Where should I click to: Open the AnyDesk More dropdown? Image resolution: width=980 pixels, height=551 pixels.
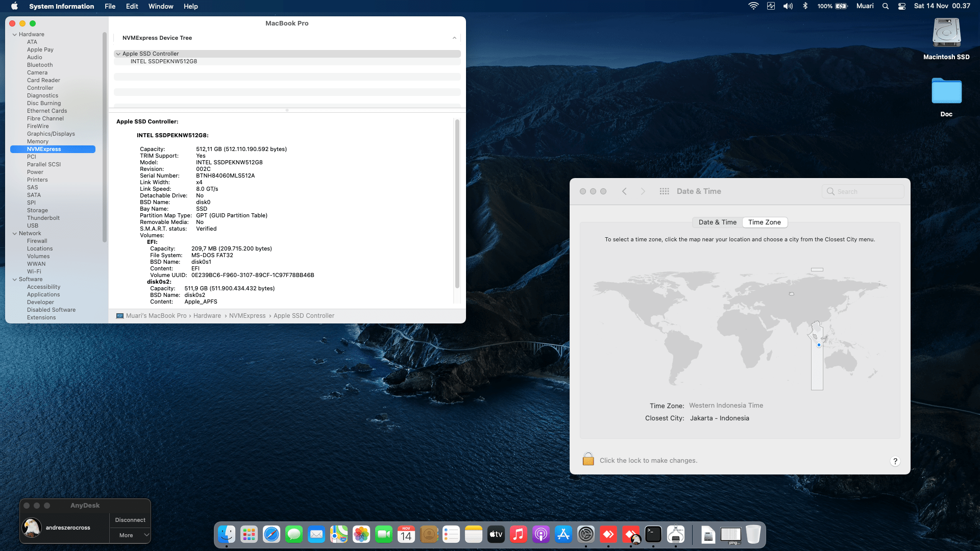pos(130,535)
